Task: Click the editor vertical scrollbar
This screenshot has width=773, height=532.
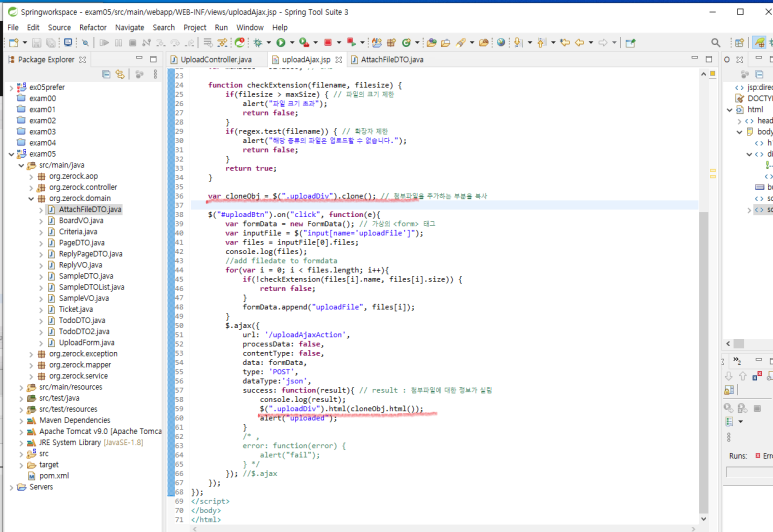Action: [703, 362]
